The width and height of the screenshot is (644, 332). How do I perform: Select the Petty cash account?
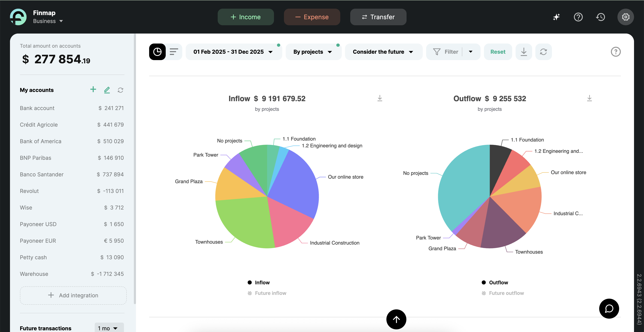click(72, 257)
